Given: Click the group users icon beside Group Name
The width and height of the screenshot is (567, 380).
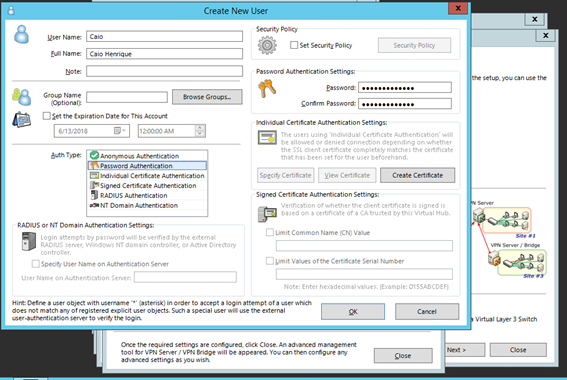Looking at the screenshot, I should 21,97.
